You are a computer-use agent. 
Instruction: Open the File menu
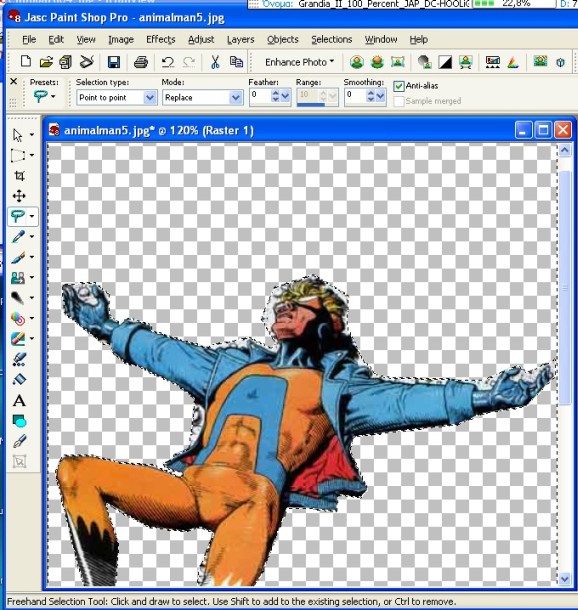pyautogui.click(x=29, y=40)
